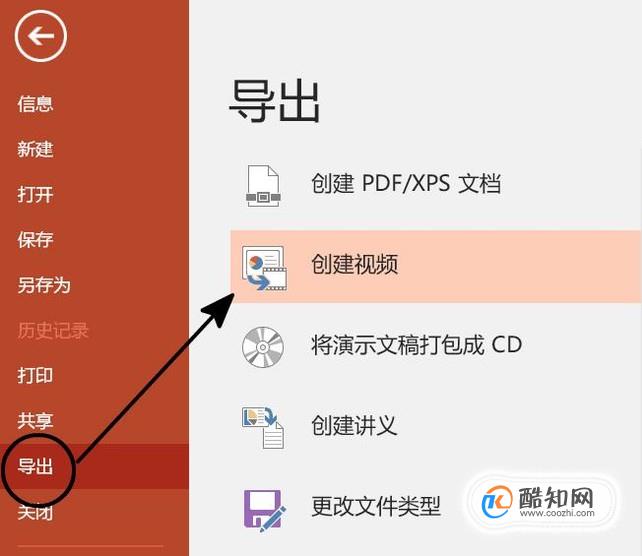This screenshot has width=642, height=556.
Task: Choose 关闭 from the sidebar
Action: click(x=35, y=512)
